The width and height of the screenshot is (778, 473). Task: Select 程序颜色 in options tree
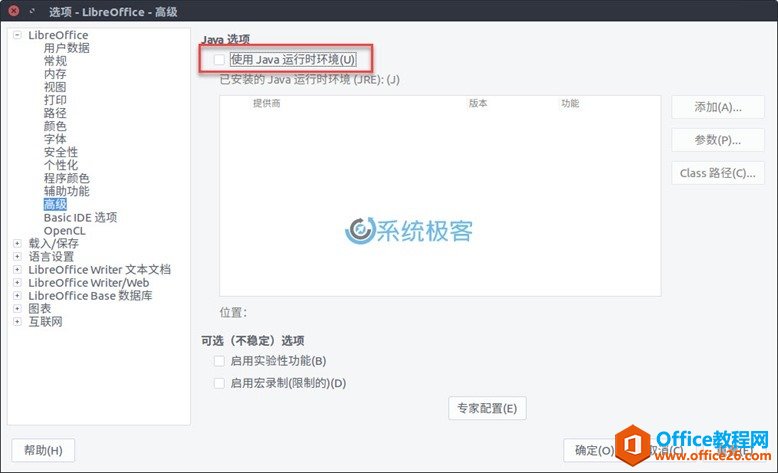pyautogui.click(x=66, y=178)
